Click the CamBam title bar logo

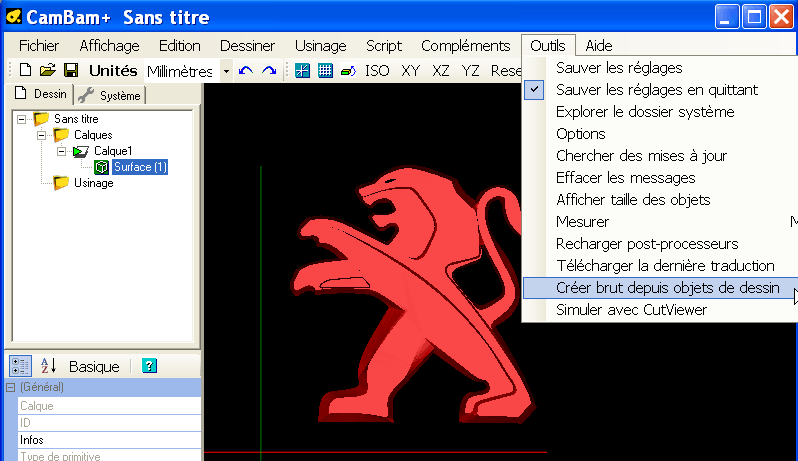tap(14, 17)
